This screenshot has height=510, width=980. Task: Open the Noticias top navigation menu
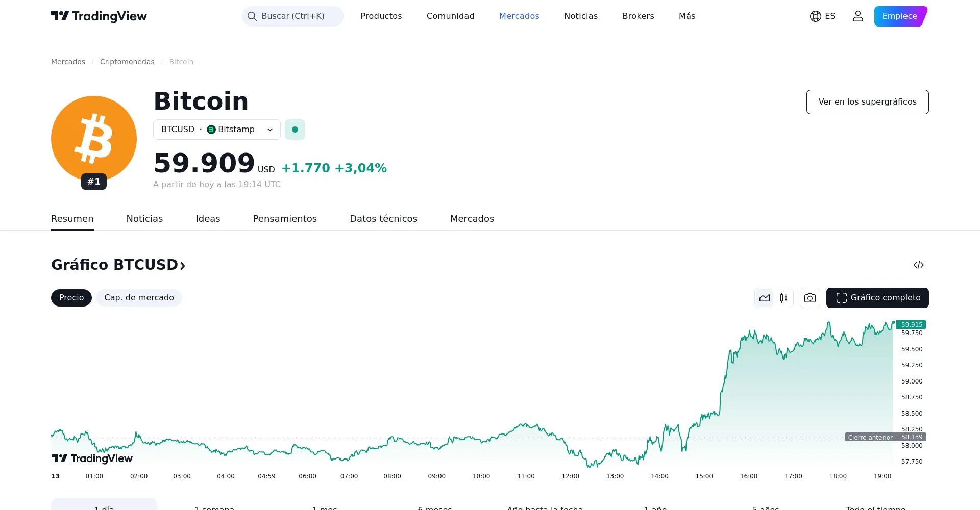pos(581,16)
